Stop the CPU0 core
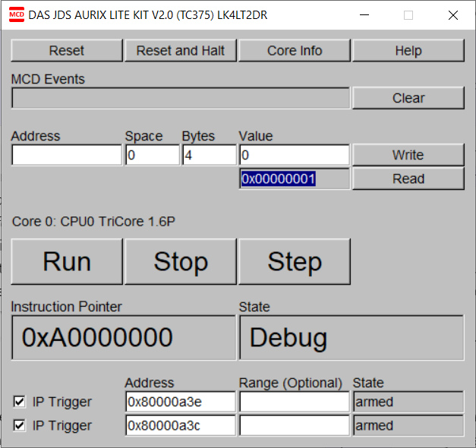The height and width of the screenshot is (448, 476). click(x=181, y=261)
